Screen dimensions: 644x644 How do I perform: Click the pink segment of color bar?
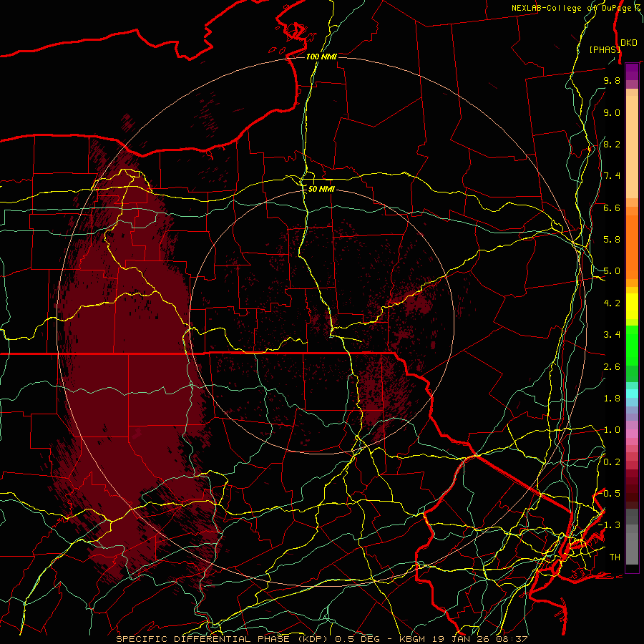[x=632, y=434]
